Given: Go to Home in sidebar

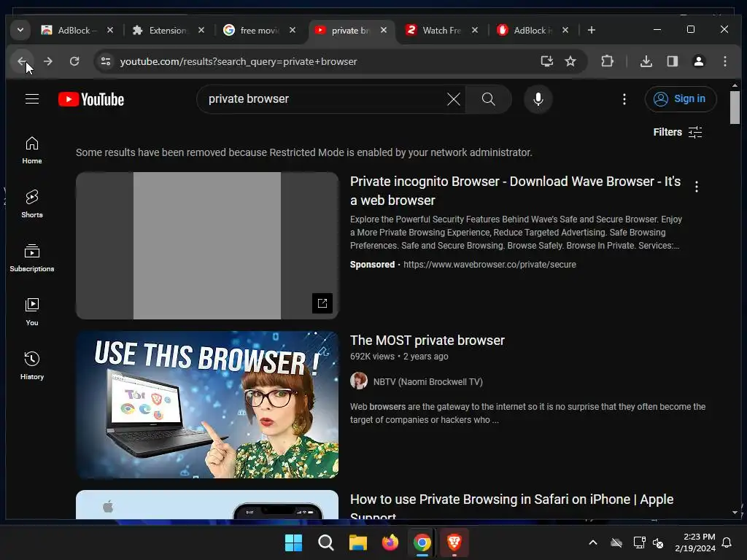Looking at the screenshot, I should point(32,150).
